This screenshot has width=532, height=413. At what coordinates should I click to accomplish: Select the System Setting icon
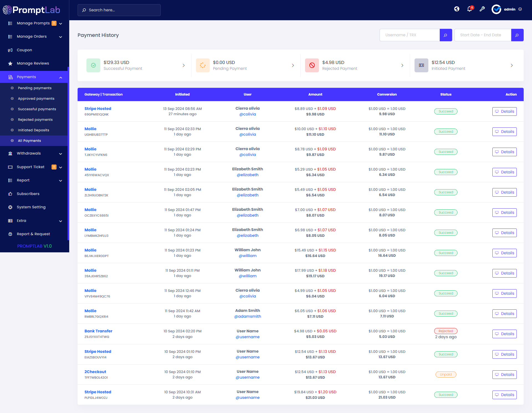click(10, 207)
